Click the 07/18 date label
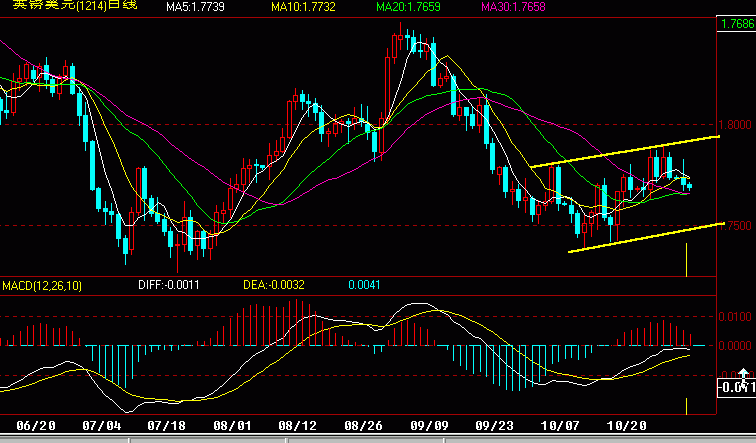Screen dimensions: 756x443 point(166,426)
